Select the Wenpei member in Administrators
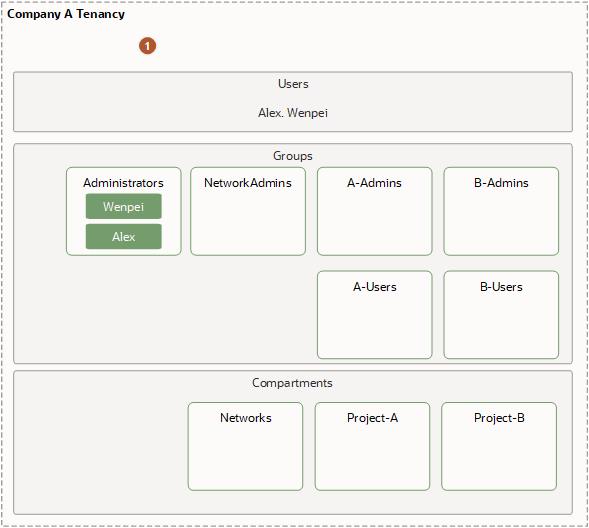This screenshot has width=589, height=528. [124, 206]
